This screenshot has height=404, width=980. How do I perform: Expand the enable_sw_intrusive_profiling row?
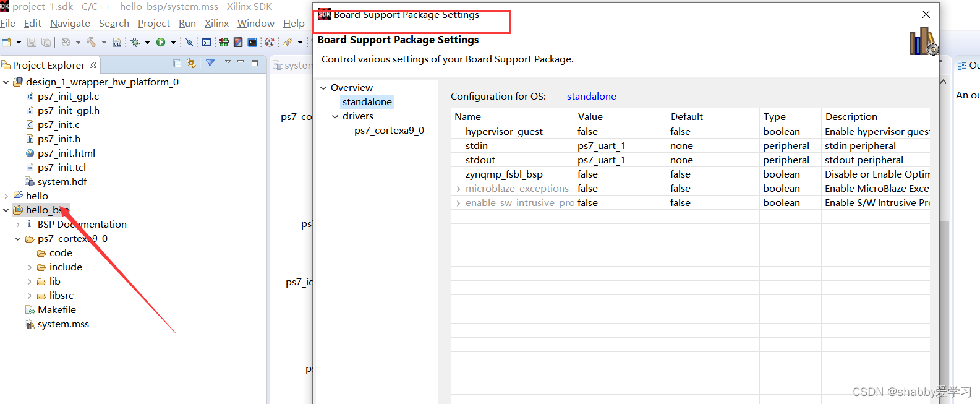(458, 203)
